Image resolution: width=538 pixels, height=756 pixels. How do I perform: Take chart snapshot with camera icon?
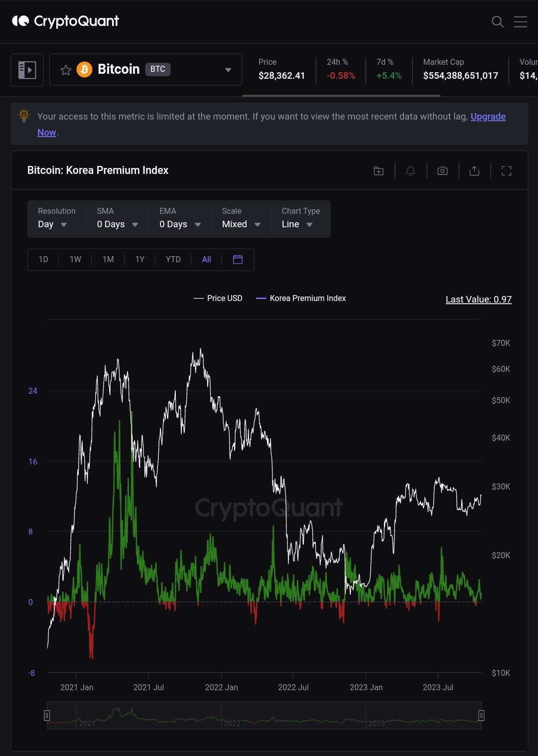442,171
